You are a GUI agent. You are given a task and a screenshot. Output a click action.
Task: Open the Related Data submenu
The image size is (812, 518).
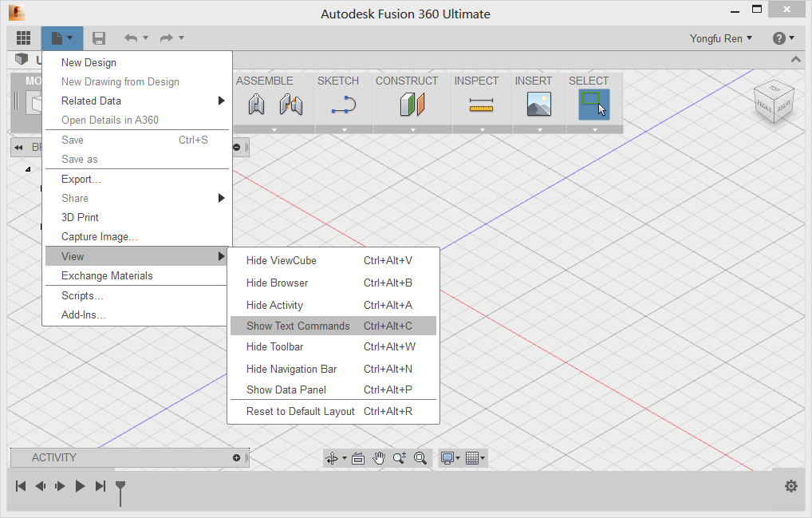tap(136, 101)
